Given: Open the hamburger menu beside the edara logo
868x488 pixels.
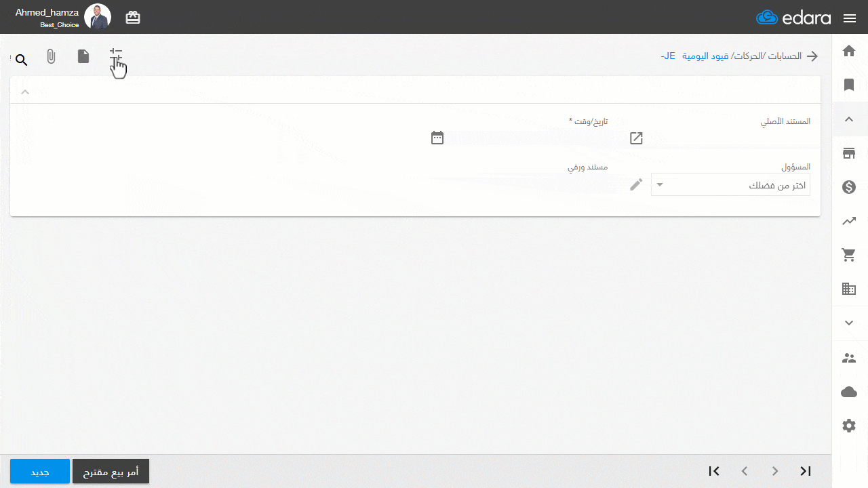Looking at the screenshot, I should (850, 18).
